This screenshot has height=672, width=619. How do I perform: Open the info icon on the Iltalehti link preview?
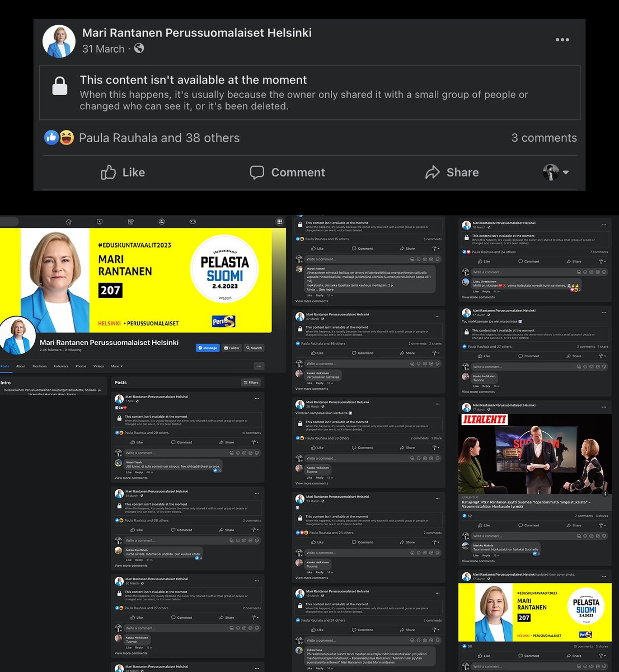(605, 493)
